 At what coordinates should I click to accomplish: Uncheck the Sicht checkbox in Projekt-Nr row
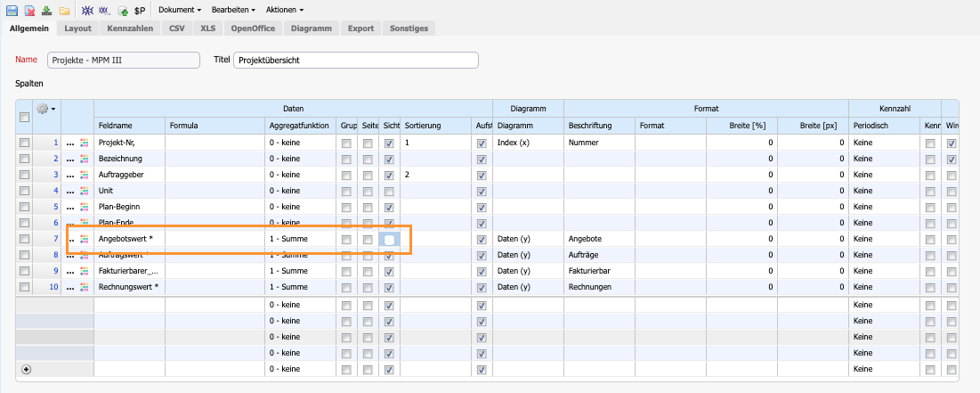[389, 143]
